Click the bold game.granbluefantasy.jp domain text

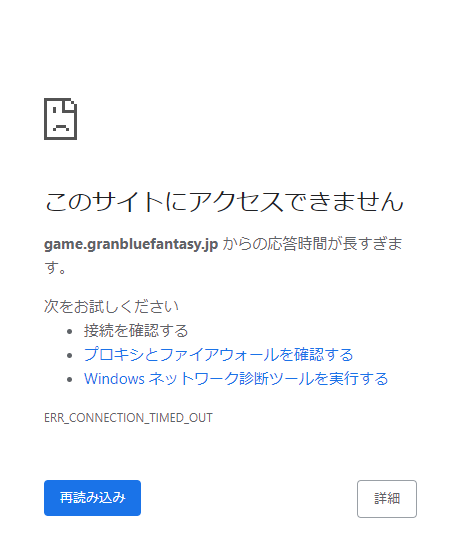[131, 244]
